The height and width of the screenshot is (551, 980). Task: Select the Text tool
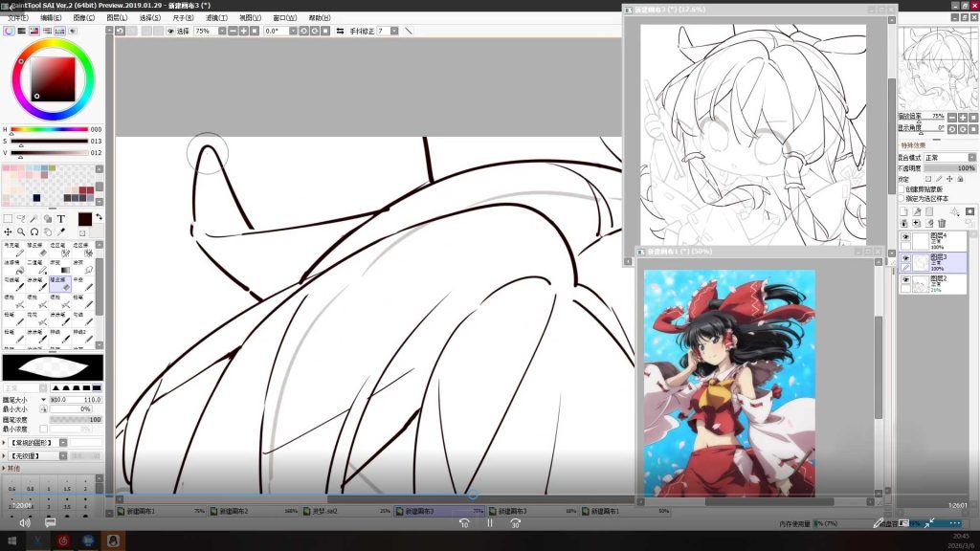click(x=60, y=219)
